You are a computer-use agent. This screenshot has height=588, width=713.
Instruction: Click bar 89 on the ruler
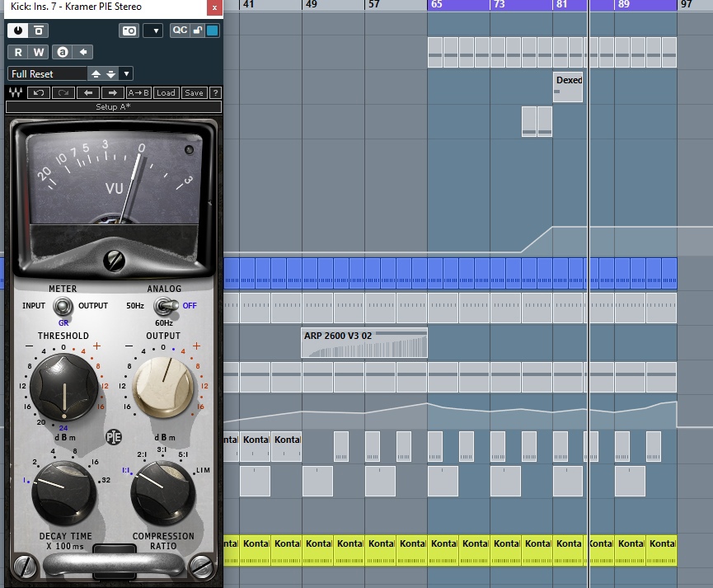[x=624, y=5]
